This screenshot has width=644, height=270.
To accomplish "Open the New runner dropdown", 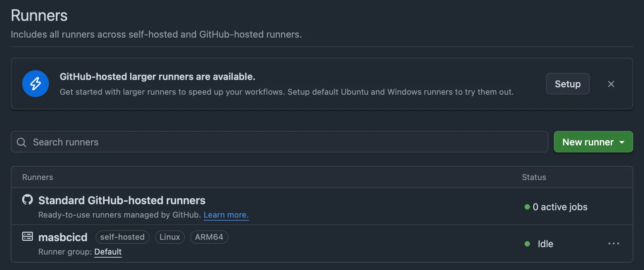I will point(593,142).
